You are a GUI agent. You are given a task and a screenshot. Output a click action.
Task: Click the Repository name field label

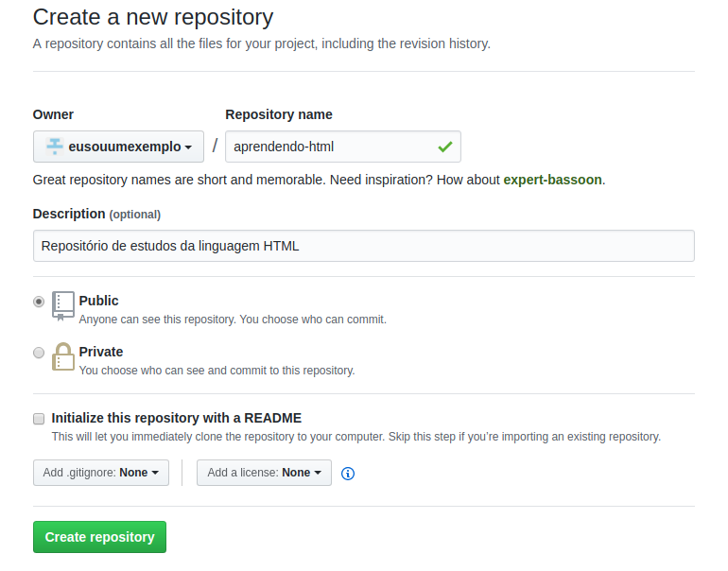click(x=279, y=114)
